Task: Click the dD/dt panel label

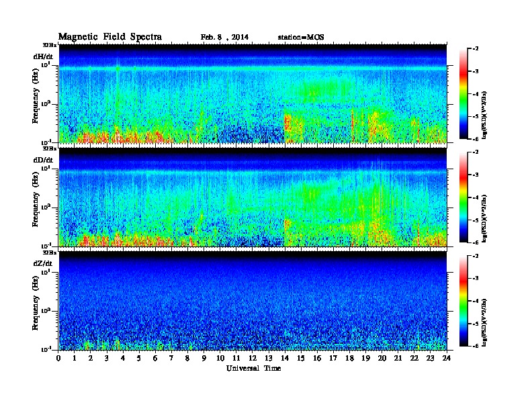Action: pos(43,160)
